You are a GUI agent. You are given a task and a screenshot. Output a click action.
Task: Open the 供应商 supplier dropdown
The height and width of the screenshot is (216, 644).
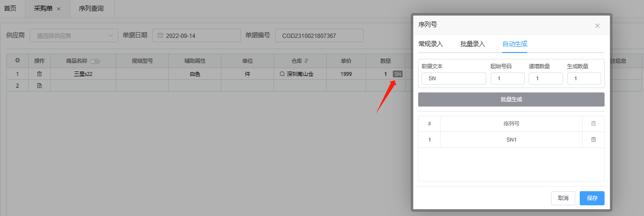[74, 36]
